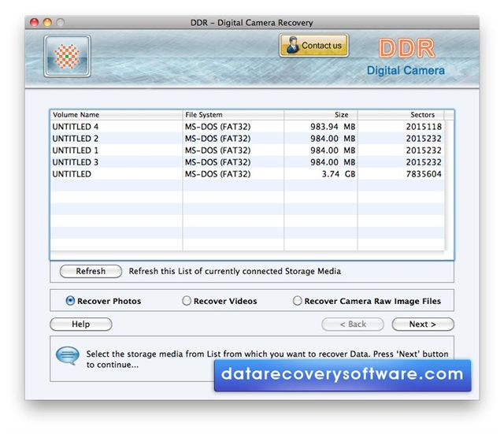Viewport: 504px width, 434px height.
Task: Click the 2015118 sectors value
Action: (424, 127)
